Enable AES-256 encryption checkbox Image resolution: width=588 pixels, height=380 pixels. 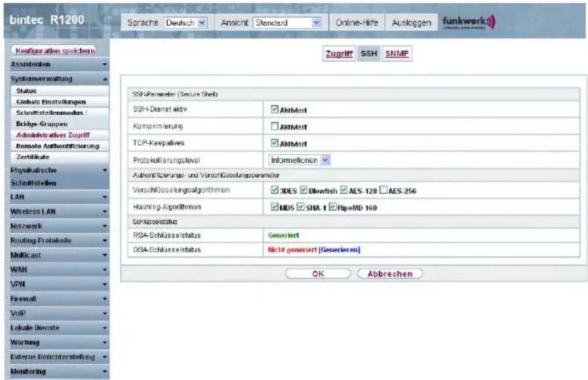point(383,190)
